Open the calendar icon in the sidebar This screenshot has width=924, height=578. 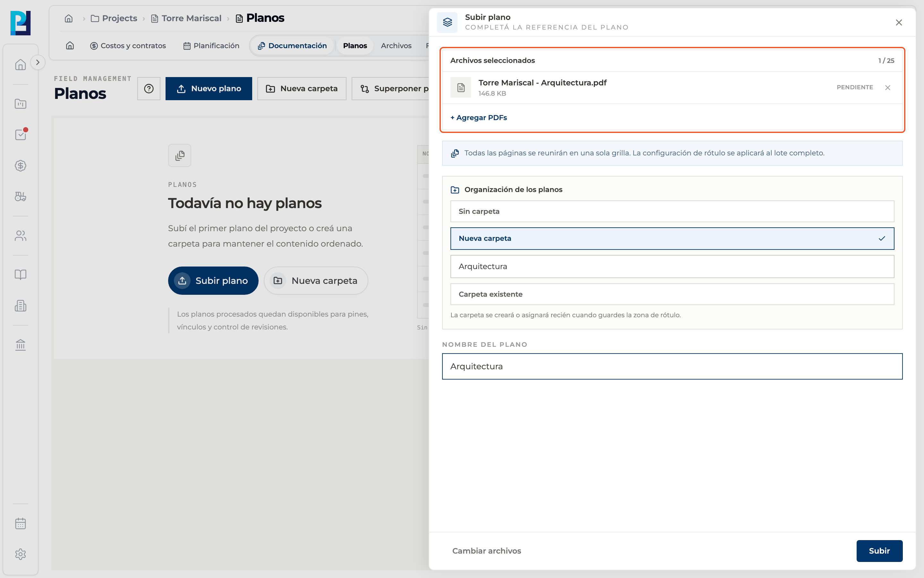[20, 523]
